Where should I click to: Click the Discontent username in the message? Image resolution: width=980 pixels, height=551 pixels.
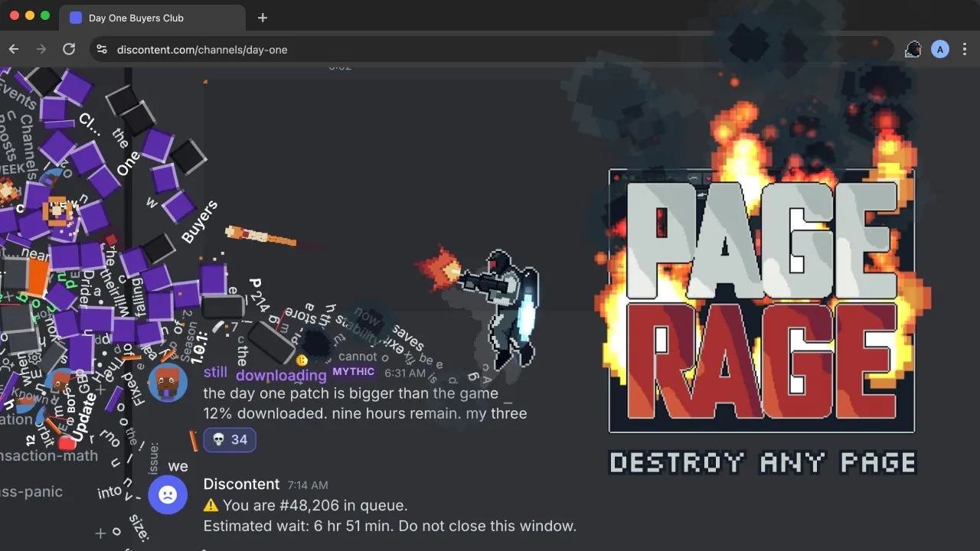[241, 484]
